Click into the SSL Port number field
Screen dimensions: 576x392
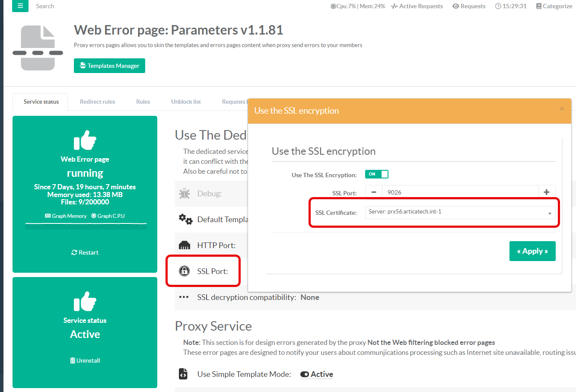tap(460, 192)
